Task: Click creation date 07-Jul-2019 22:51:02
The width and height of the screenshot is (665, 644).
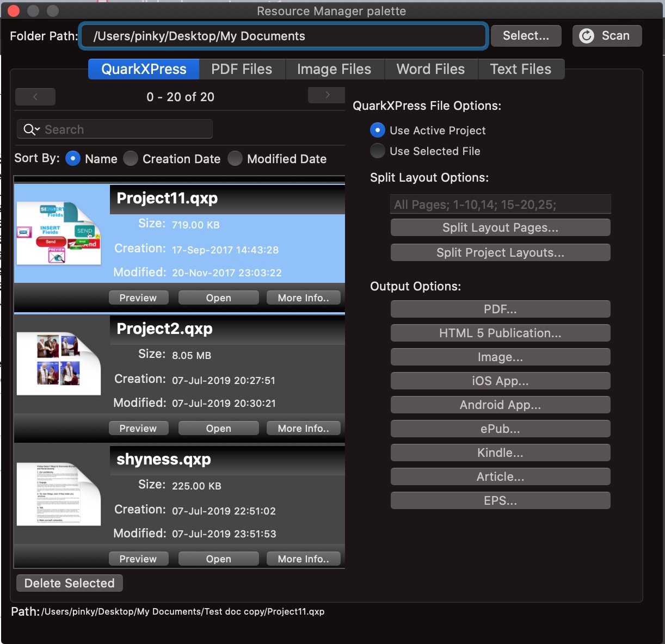Action: [224, 511]
